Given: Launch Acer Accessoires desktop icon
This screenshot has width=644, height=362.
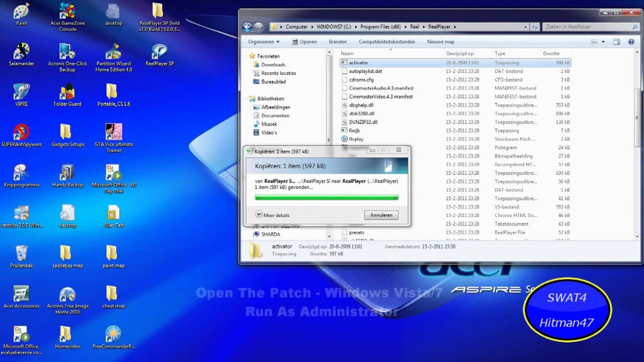Looking at the screenshot, I should 21,297.
